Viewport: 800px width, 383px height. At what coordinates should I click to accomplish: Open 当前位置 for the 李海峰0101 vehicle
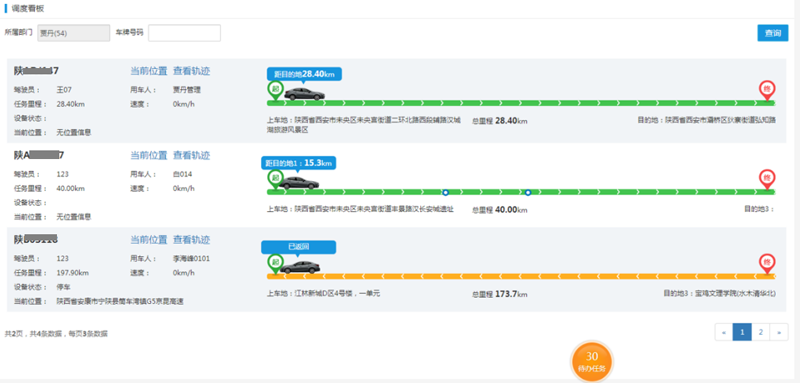click(x=148, y=240)
